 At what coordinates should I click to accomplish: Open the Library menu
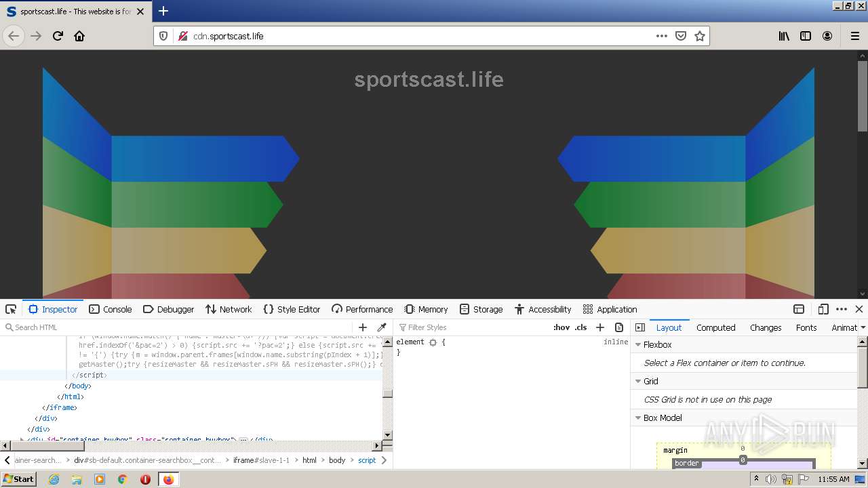tap(784, 36)
